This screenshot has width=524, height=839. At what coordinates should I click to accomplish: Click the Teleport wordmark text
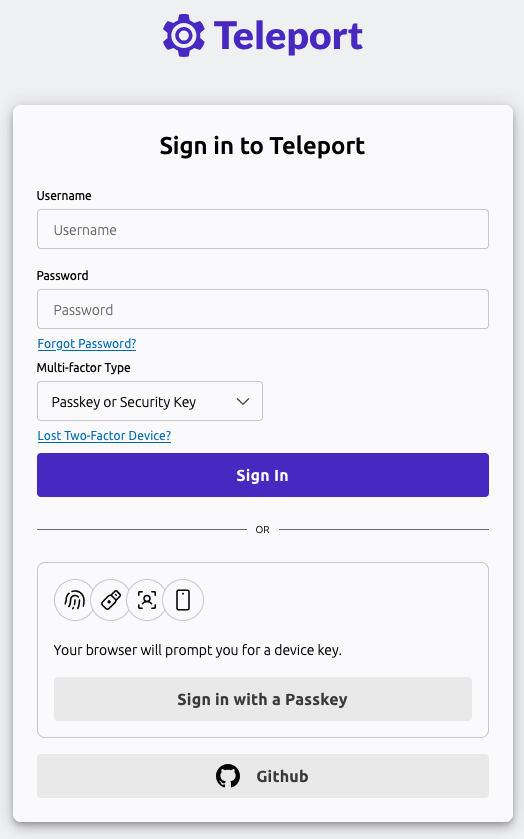(x=288, y=36)
